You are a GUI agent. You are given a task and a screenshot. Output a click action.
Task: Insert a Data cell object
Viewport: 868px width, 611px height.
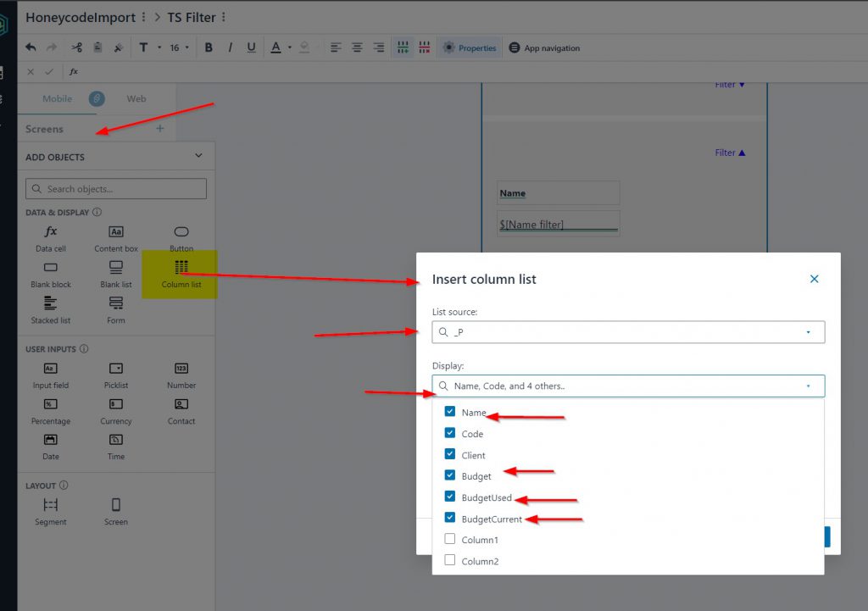[51, 238]
